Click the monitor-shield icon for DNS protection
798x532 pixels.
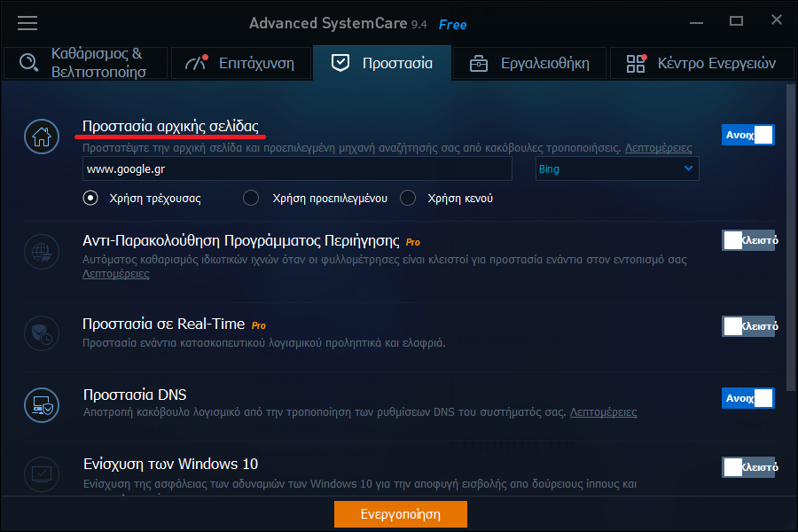pyautogui.click(x=42, y=405)
